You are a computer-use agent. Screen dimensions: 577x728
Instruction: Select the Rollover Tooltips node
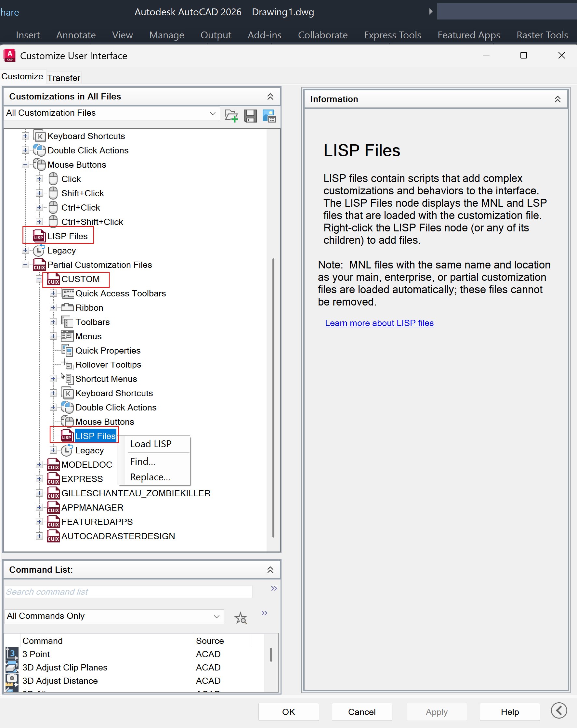(x=109, y=365)
